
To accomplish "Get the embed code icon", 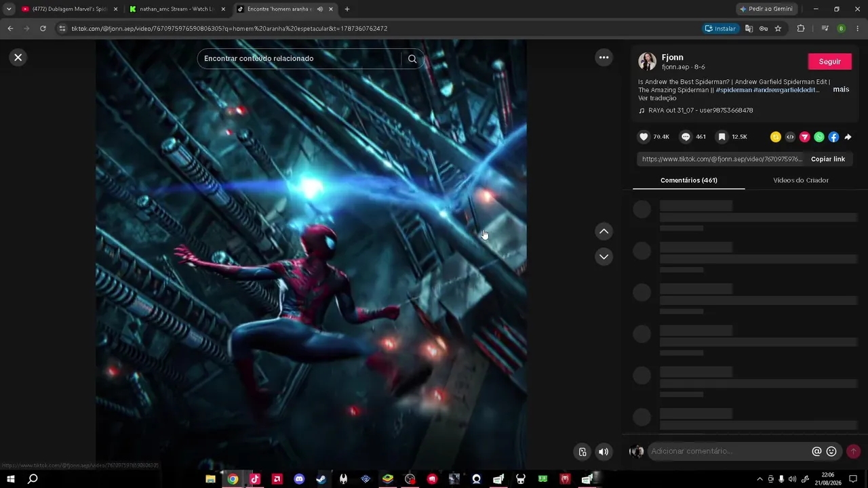I will (790, 137).
